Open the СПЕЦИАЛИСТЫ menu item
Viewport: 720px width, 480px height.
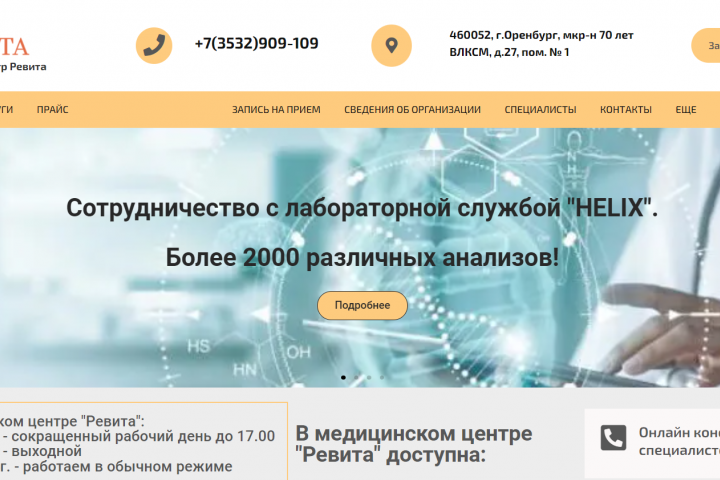pos(540,109)
